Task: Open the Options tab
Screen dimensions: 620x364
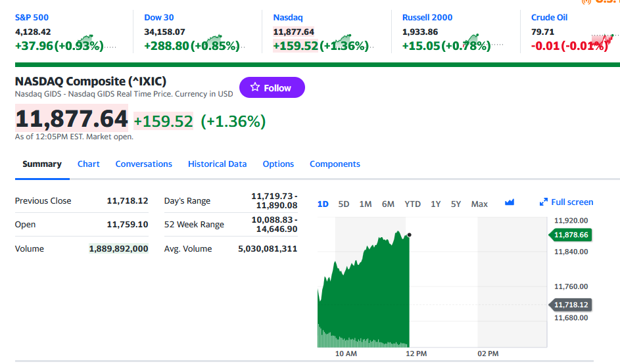Action: tap(278, 164)
